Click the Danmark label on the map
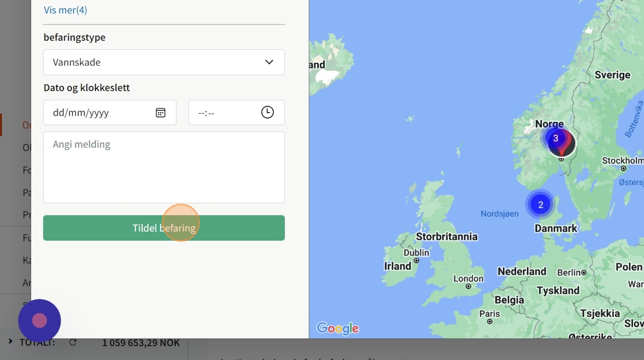Screen dimensions: 644x360 (x=556, y=229)
